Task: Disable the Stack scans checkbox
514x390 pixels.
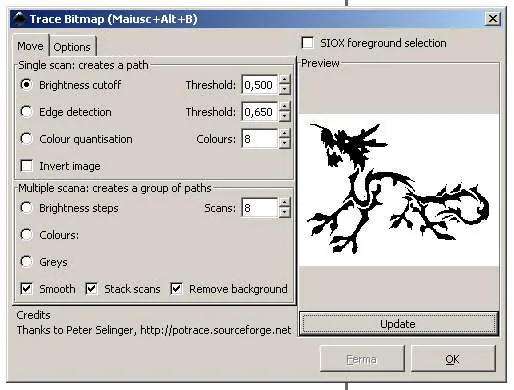Action: pyautogui.click(x=91, y=289)
